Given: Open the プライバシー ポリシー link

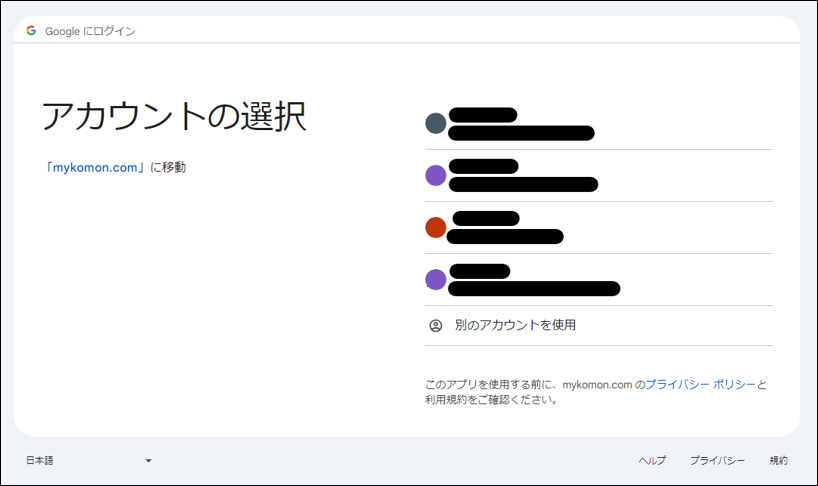Looking at the screenshot, I should click(x=700, y=384).
